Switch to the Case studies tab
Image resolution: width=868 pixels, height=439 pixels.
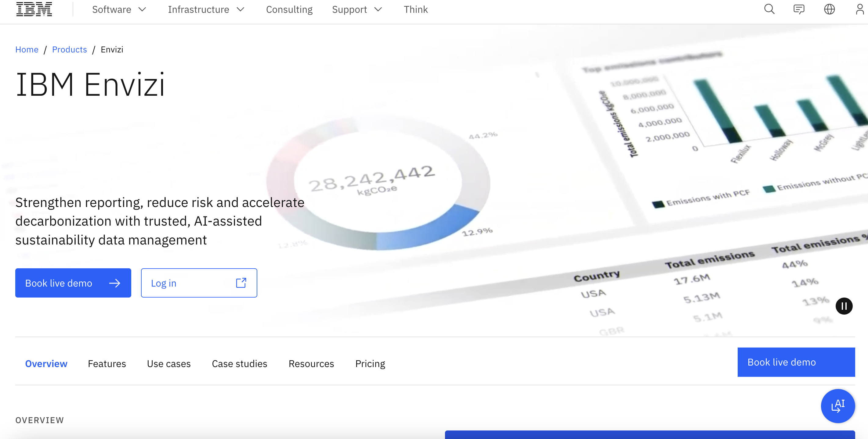239,364
